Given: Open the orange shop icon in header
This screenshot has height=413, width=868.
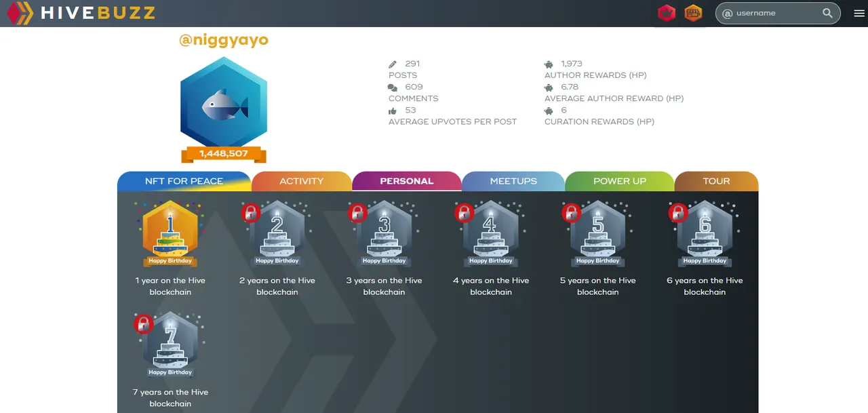Looking at the screenshot, I should [693, 13].
